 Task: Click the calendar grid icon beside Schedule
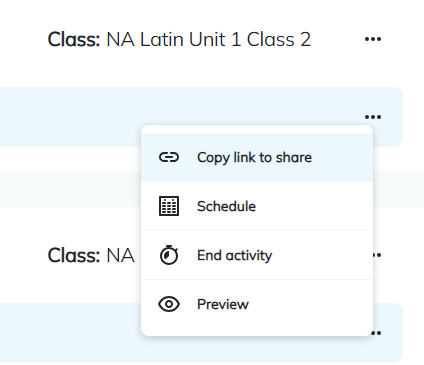tap(169, 206)
